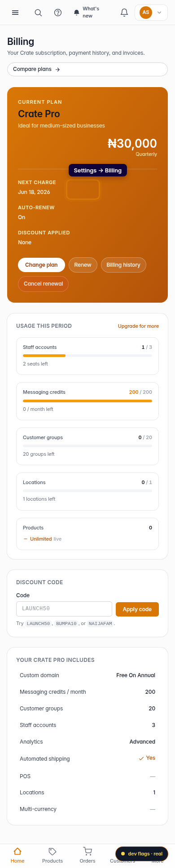Click the cart icon in bottom navigation
The width and height of the screenshot is (175, 868).
tap(87, 851)
